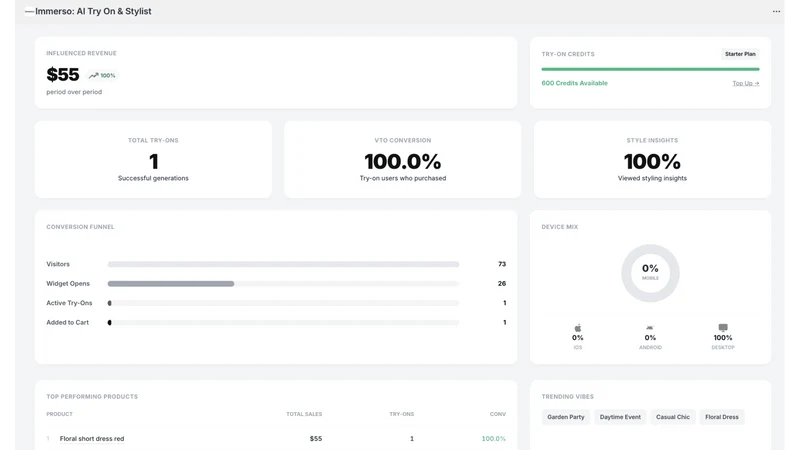Click the Viewed styling insights caption
The image size is (800, 450).
click(652, 179)
